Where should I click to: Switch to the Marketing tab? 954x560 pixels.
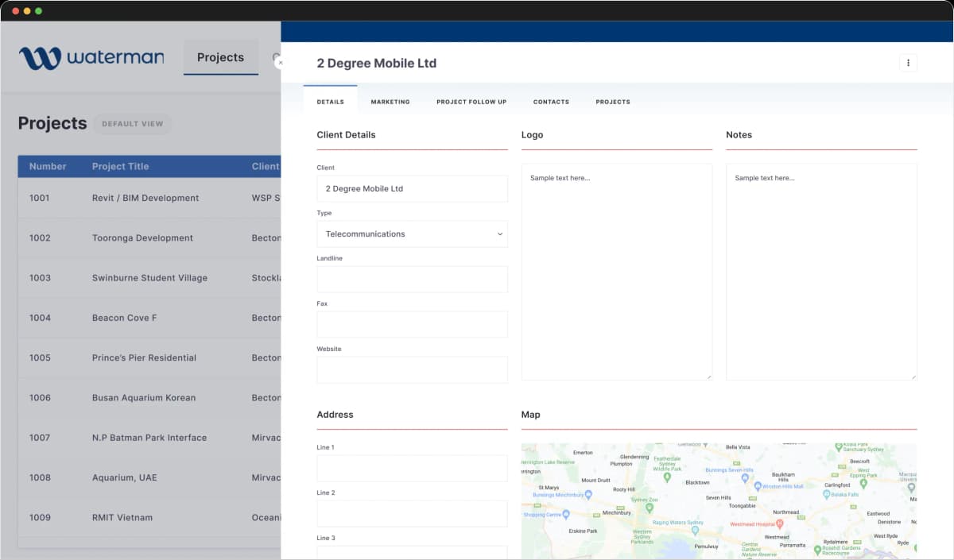tap(390, 102)
